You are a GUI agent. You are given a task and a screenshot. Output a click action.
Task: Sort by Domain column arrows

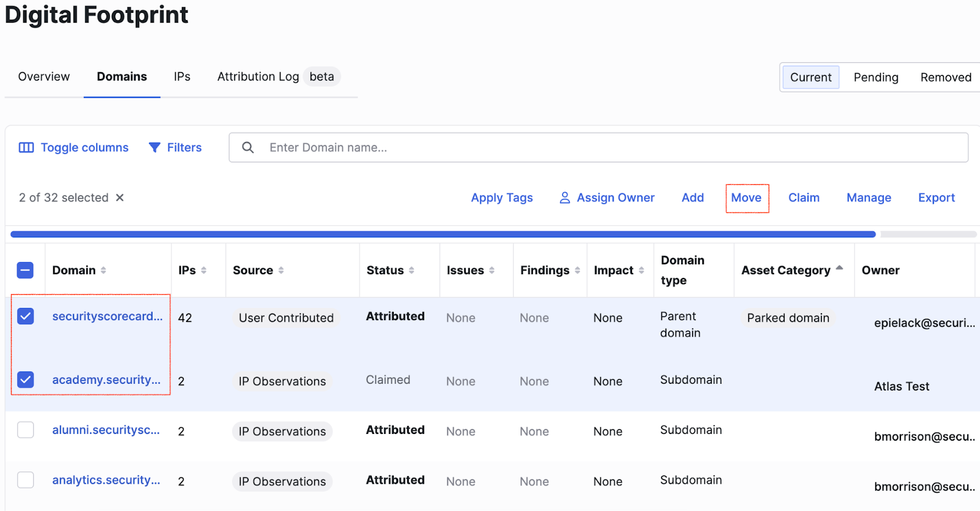tap(104, 270)
